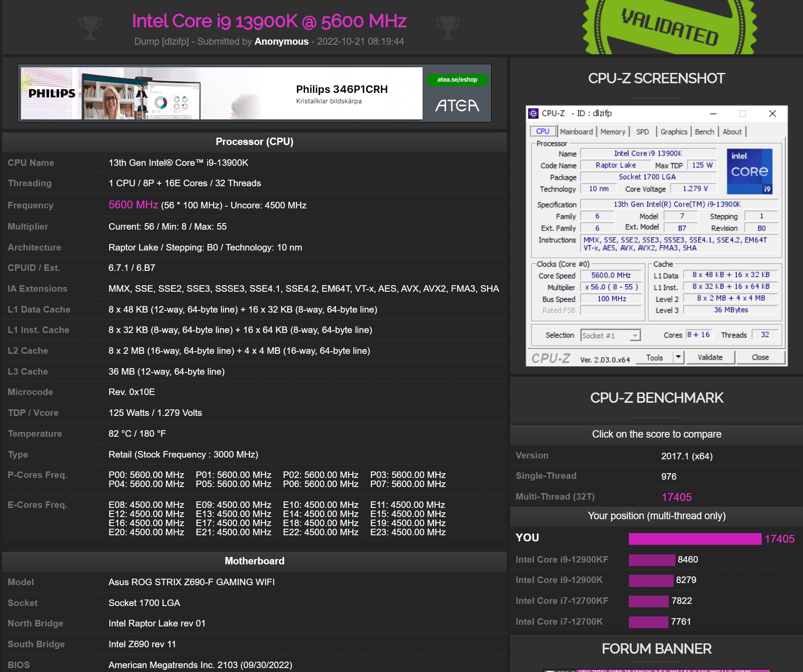Close the CPU-Z screenshot window
The height and width of the screenshot is (672, 803).
772,114
